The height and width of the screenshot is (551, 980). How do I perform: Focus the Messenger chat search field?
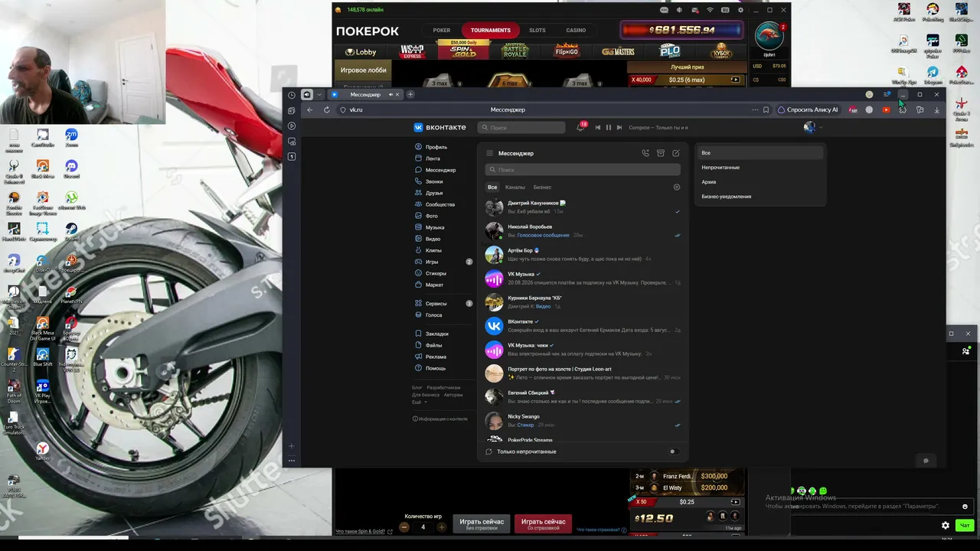tap(583, 170)
